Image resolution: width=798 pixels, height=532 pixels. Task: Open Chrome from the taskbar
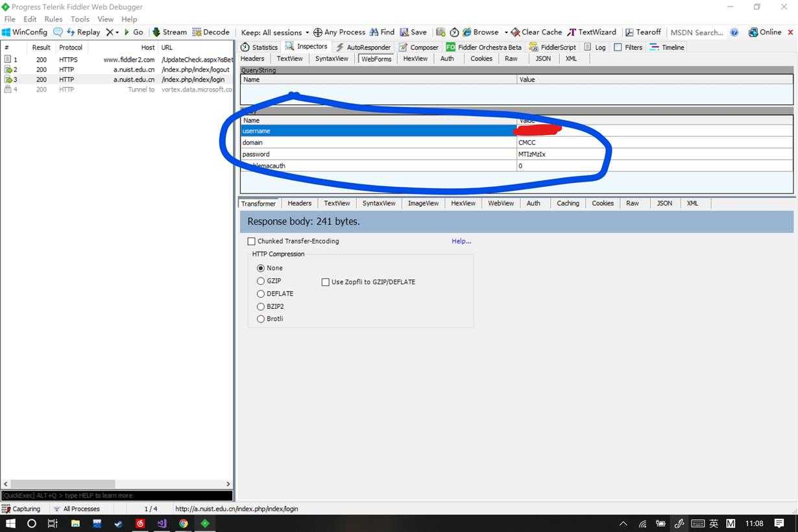(x=184, y=523)
